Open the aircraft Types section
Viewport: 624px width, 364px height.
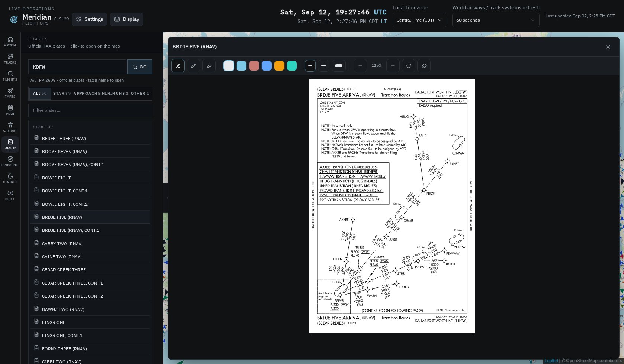pyautogui.click(x=10, y=93)
